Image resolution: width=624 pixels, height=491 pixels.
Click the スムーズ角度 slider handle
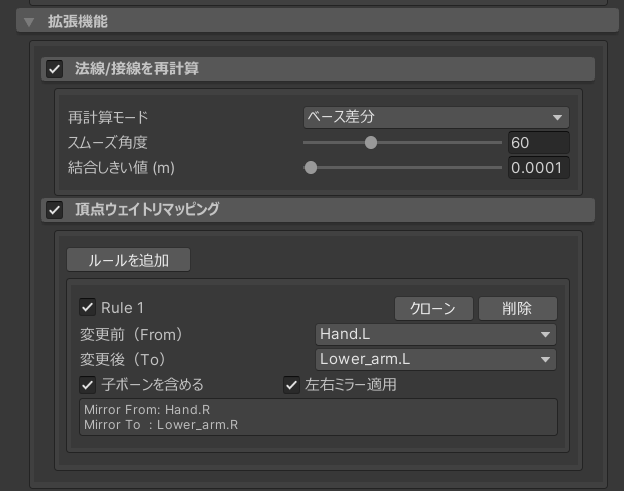coord(371,143)
